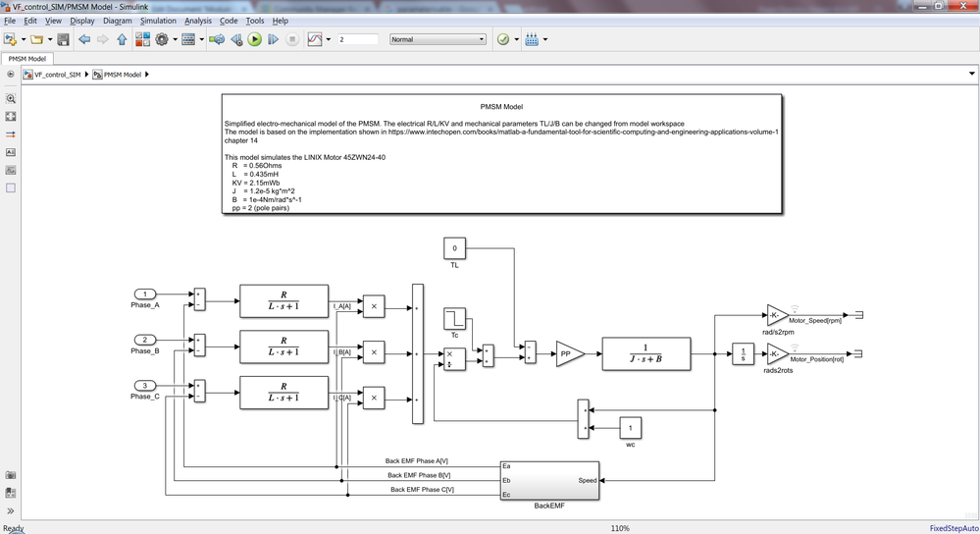The height and width of the screenshot is (534, 980).
Task: Click the Fit to View palette icon
Action: click(x=11, y=116)
